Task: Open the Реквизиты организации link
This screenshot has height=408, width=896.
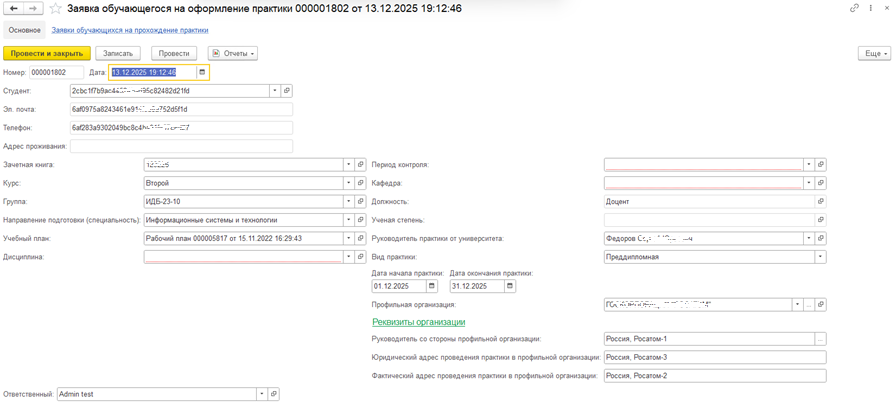Action: coord(419,322)
